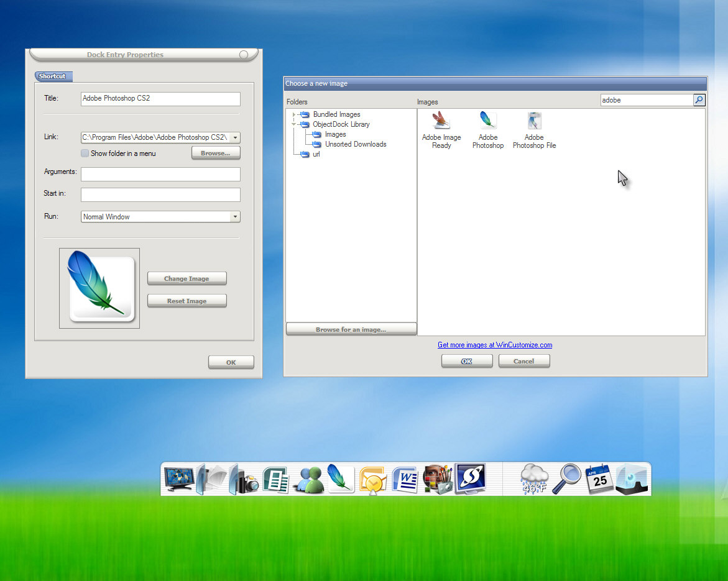Open the Run Normal Window dropdown
Viewport: 728px width, 581px height.
pyautogui.click(x=236, y=217)
